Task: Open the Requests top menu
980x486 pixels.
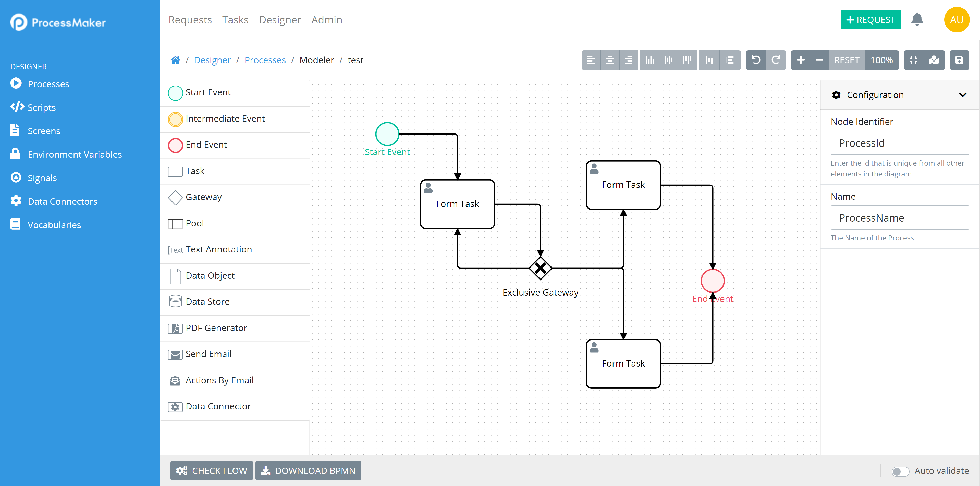Action: tap(190, 20)
